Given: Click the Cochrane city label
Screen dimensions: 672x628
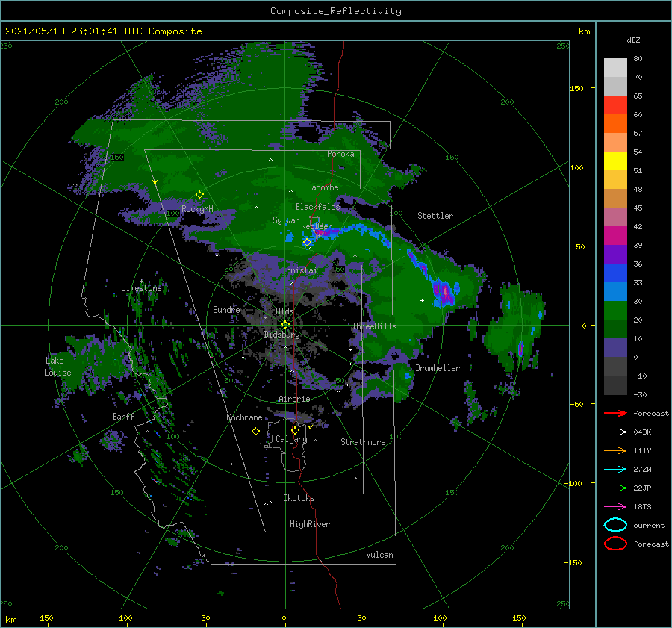Looking at the screenshot, I should (x=244, y=417).
